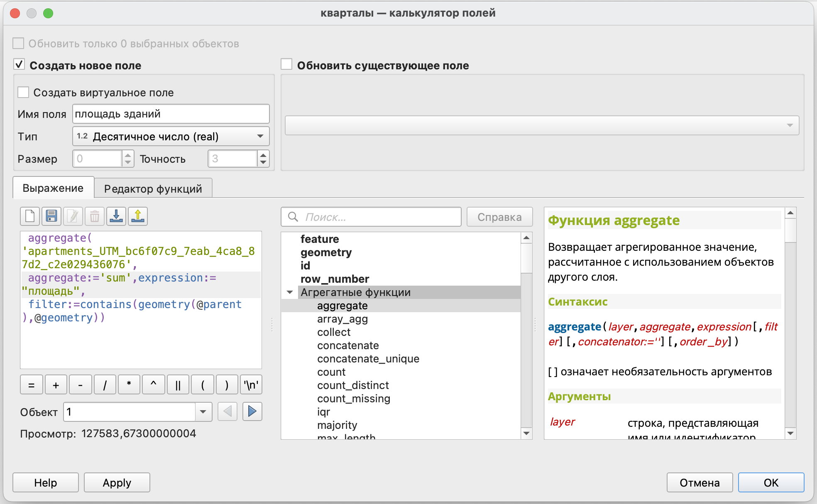Click the string concatenation || operator button
Viewport: 817px width, 504px height.
coord(178,385)
